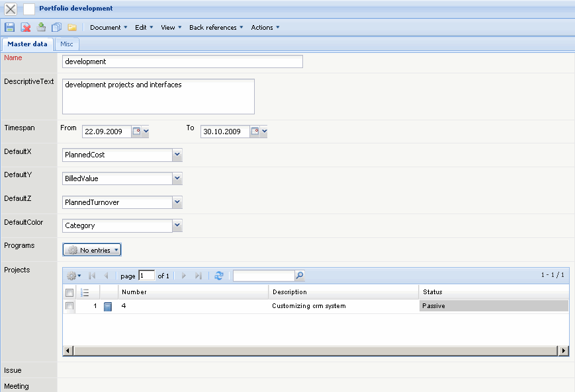
Task: Open the DefaultColor Category dropdown
Action: pyautogui.click(x=177, y=225)
